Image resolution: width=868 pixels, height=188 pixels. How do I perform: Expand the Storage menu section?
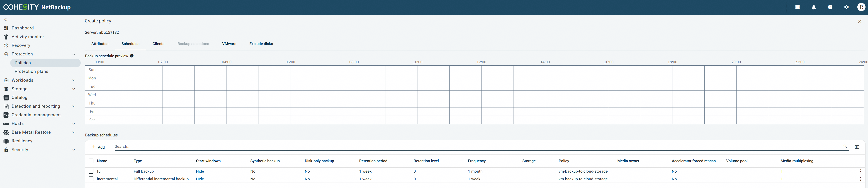pos(73,89)
